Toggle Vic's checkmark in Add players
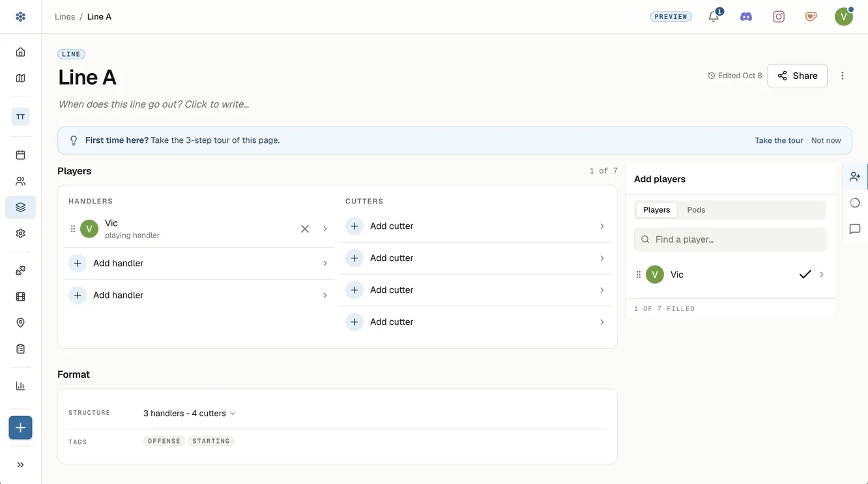This screenshot has width=868, height=484. pyautogui.click(x=805, y=275)
